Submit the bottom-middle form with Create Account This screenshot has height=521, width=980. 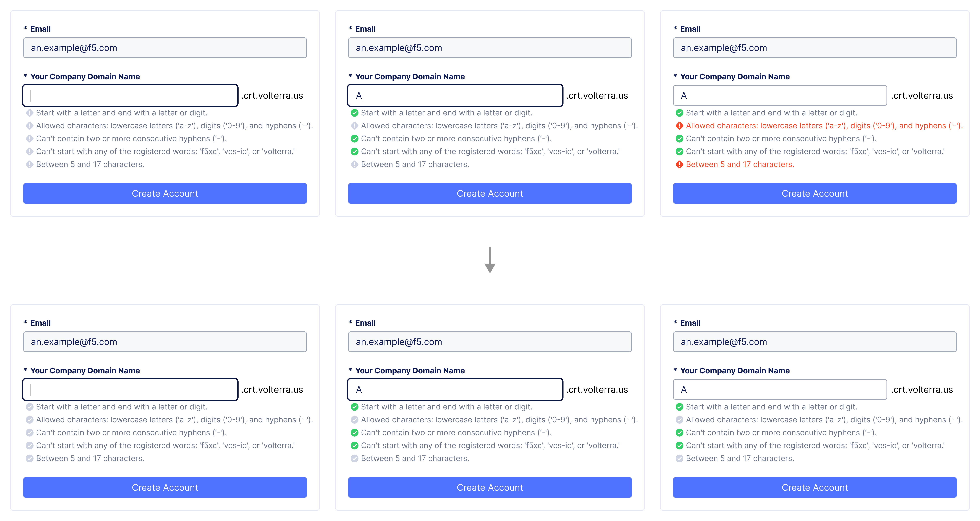(x=490, y=487)
